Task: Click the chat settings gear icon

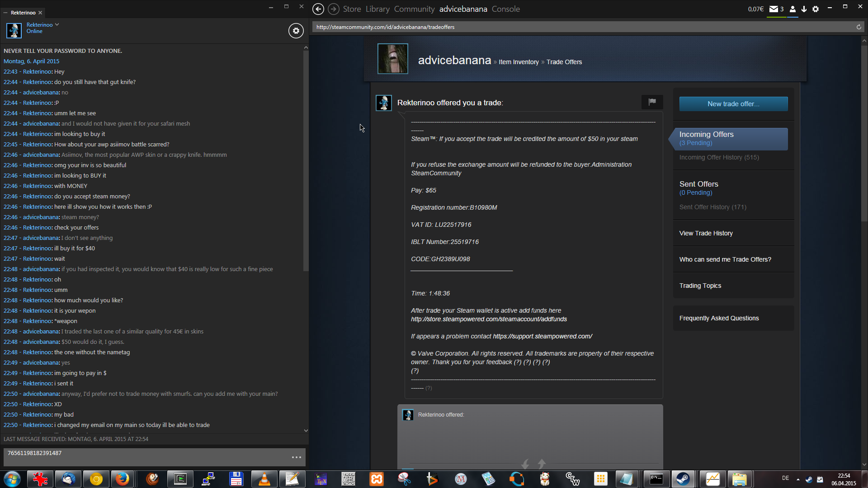Action: coord(296,31)
